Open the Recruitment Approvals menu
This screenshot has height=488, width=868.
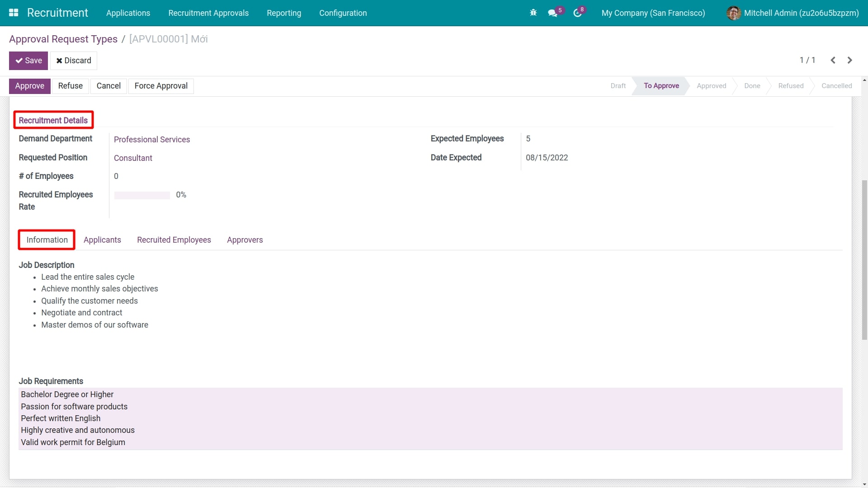click(208, 13)
